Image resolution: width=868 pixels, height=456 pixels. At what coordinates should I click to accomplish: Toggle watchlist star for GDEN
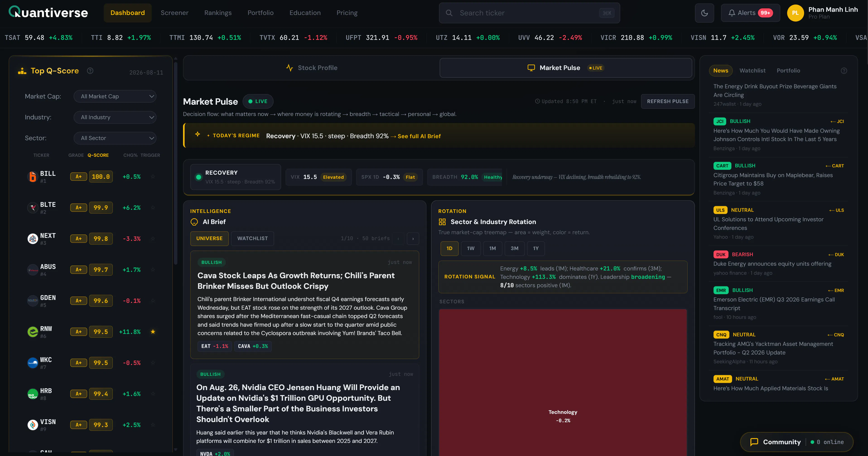coord(153,301)
